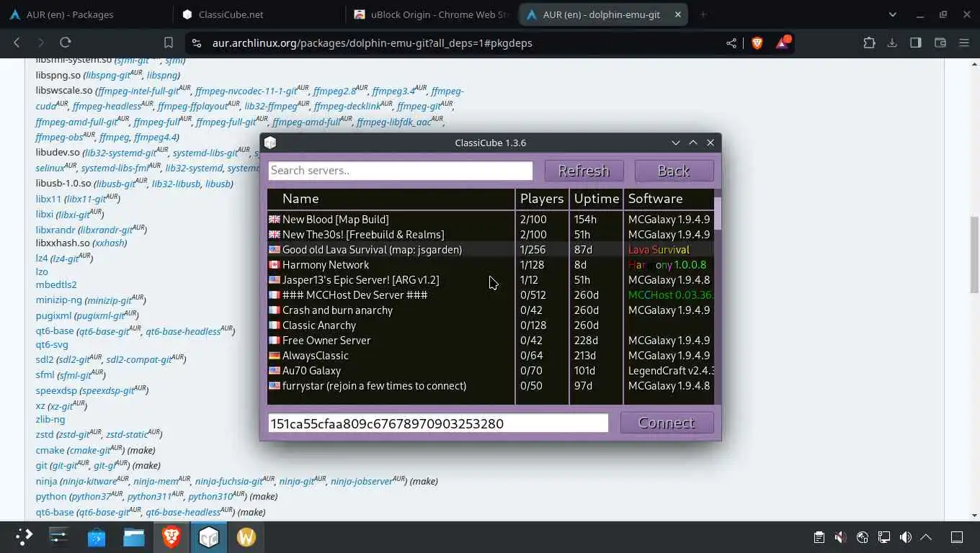
Task: Connect to the selected server
Action: (x=667, y=423)
